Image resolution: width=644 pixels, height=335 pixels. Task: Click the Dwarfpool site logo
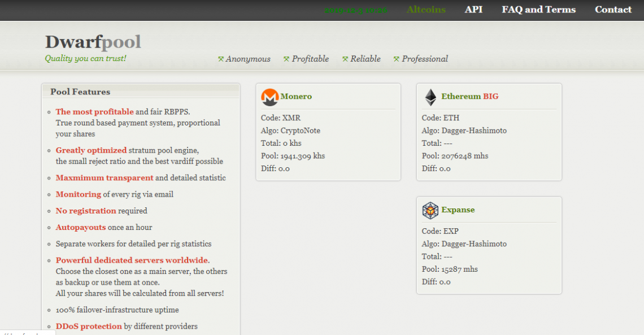(93, 42)
